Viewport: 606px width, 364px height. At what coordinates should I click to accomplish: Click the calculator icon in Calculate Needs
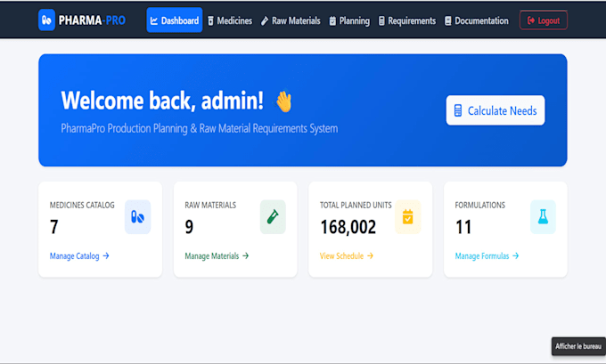458,110
